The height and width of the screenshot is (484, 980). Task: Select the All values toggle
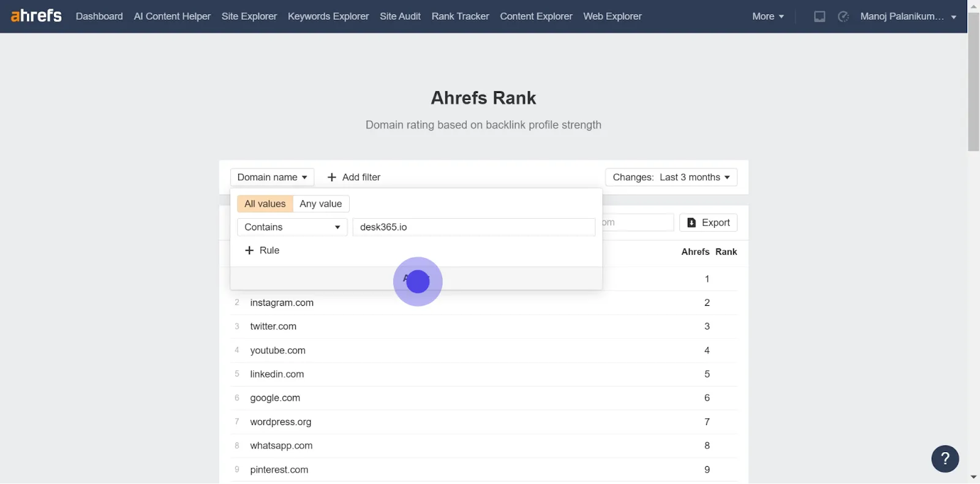click(265, 203)
